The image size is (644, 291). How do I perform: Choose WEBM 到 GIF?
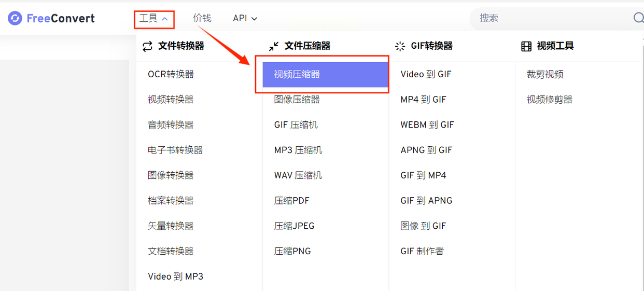427,124
